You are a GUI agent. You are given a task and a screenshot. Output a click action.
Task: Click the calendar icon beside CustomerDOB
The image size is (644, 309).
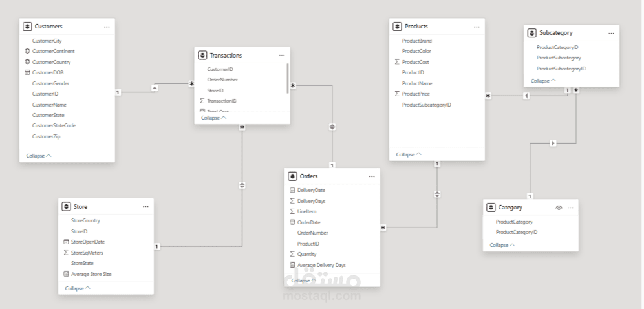point(27,73)
